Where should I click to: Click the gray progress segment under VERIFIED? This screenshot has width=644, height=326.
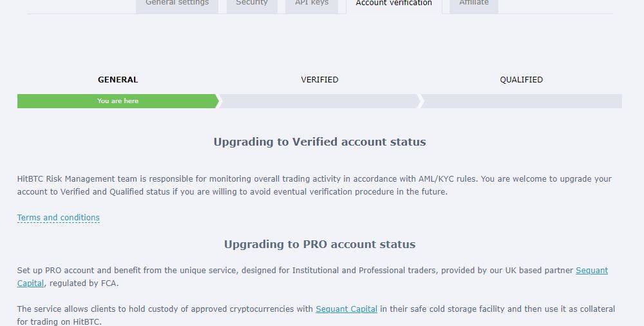[319, 101]
